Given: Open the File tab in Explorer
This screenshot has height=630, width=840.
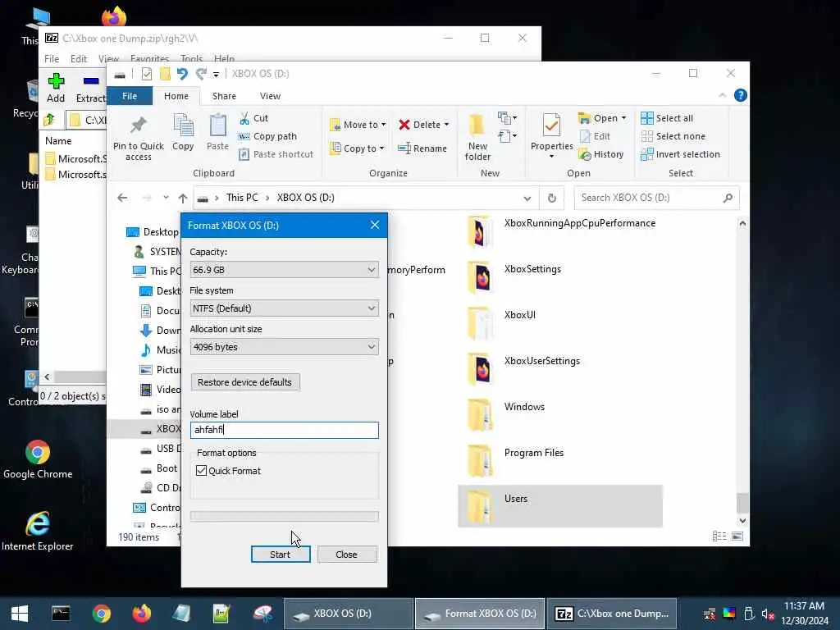Looking at the screenshot, I should click(130, 96).
